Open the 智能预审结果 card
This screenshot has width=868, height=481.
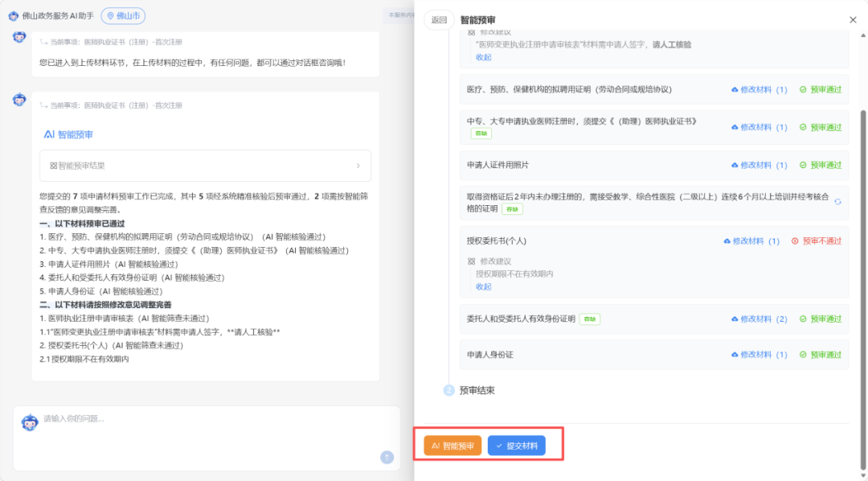click(x=206, y=166)
